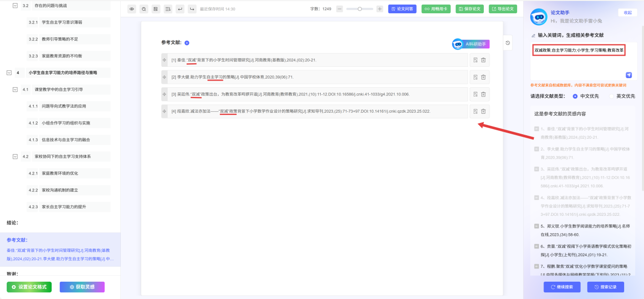Toggle suggestion 7 程鹏 add icon

[x=536, y=266]
